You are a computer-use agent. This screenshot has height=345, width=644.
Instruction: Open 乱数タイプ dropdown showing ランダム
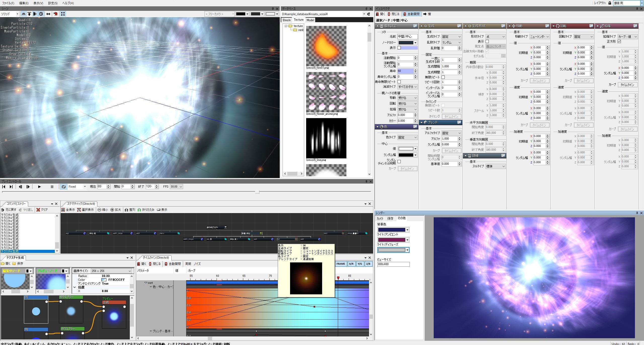452,43
